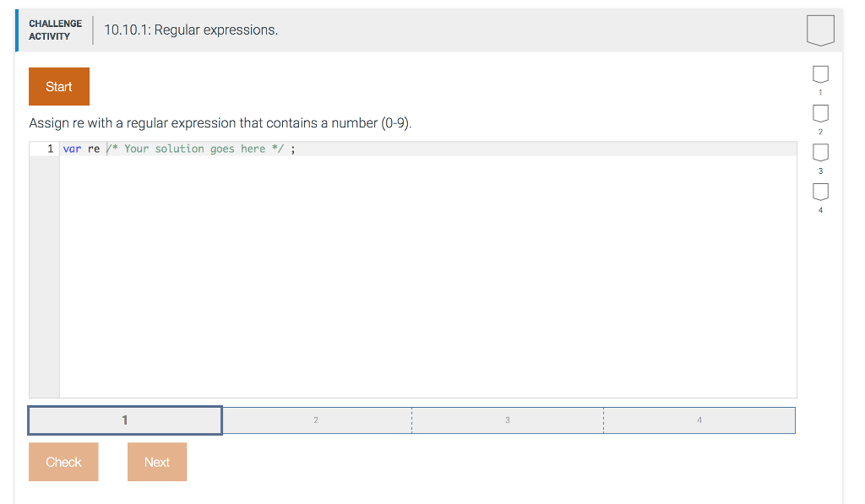Select the part 4 segment
865x504 pixels.
pos(699,420)
